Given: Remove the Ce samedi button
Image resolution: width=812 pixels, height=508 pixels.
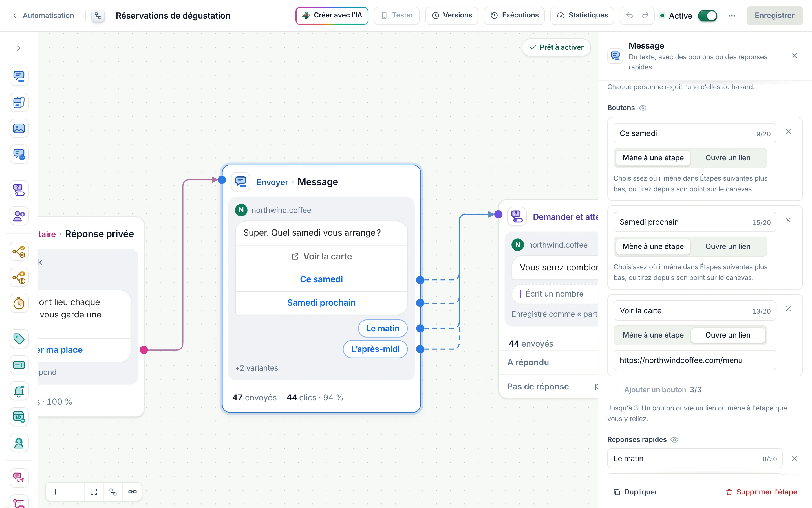Looking at the screenshot, I should [x=788, y=132].
